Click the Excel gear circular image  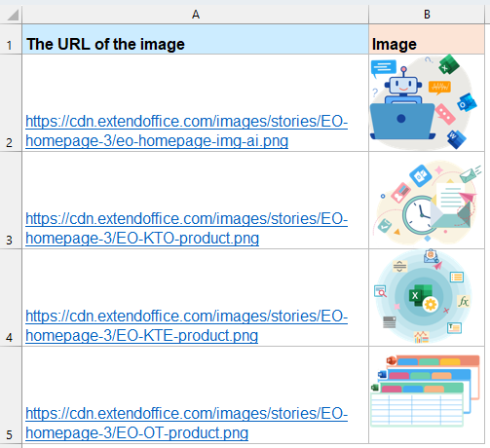coord(423,297)
